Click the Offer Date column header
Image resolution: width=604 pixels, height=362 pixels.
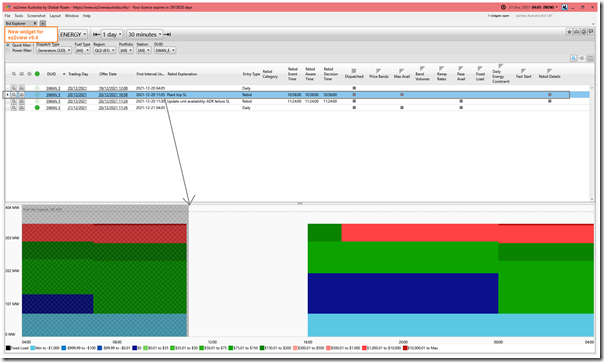[x=107, y=74]
